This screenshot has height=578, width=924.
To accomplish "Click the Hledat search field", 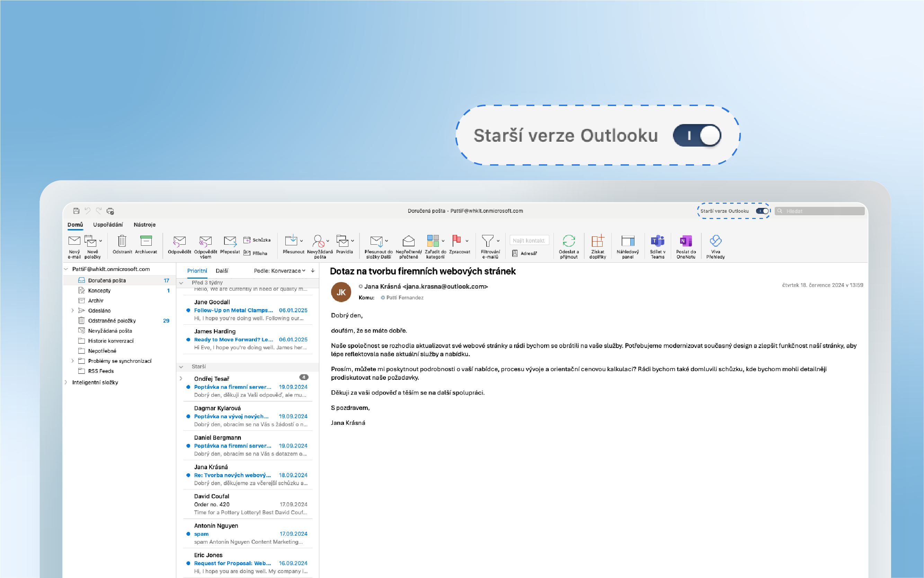I will [x=820, y=211].
